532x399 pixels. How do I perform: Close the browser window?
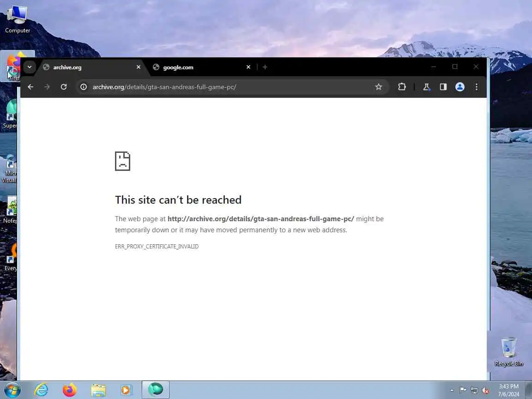pos(476,67)
